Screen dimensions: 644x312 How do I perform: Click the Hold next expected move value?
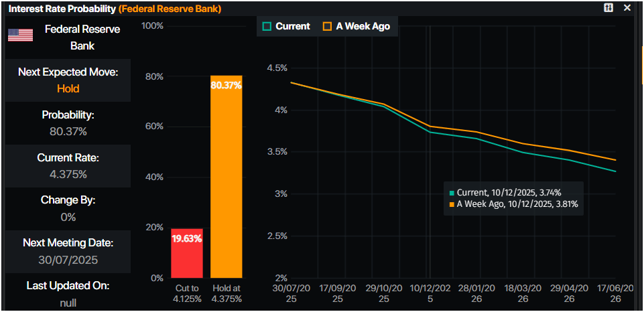click(x=68, y=88)
